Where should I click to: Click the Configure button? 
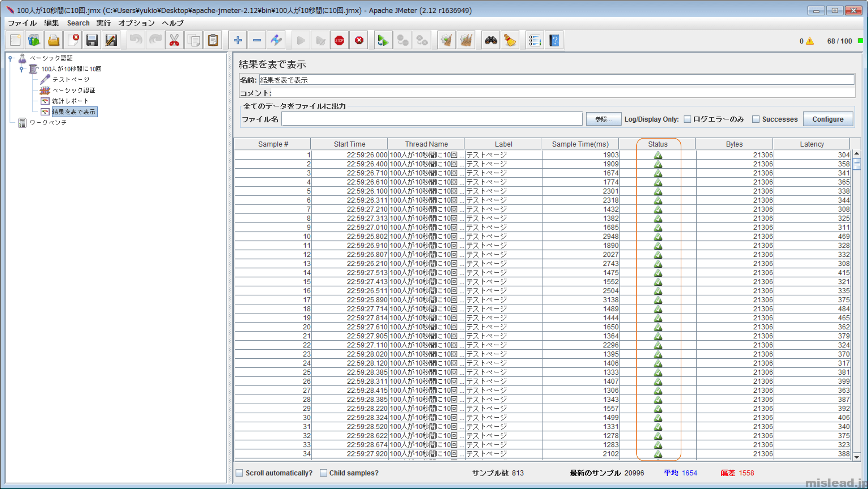click(828, 119)
